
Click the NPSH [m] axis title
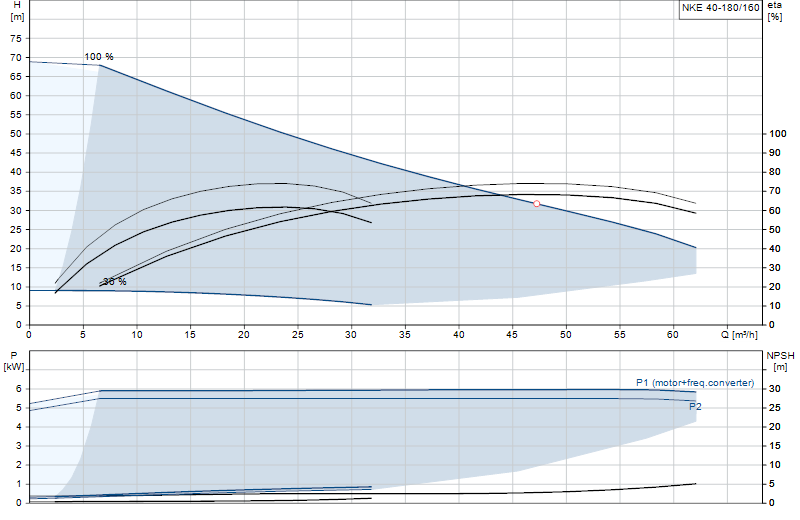click(780, 361)
